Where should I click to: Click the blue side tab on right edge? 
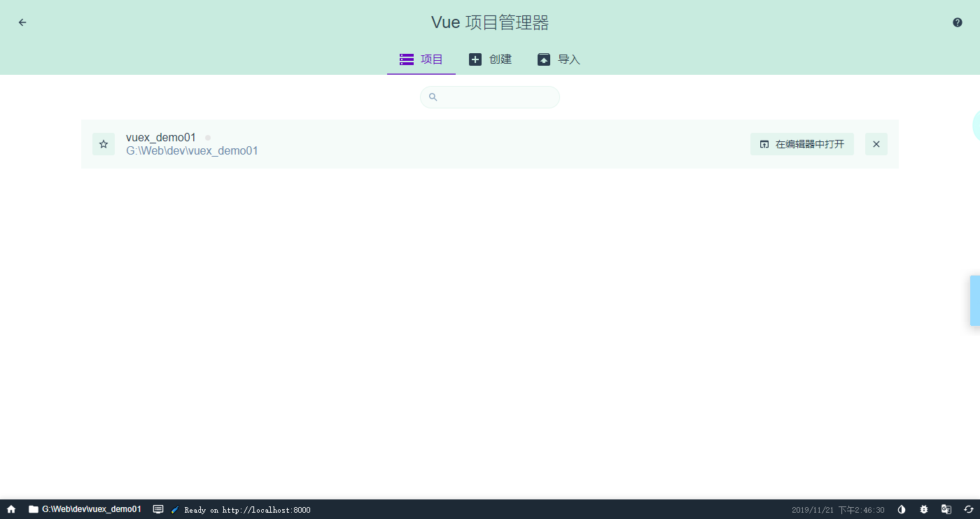tap(975, 301)
